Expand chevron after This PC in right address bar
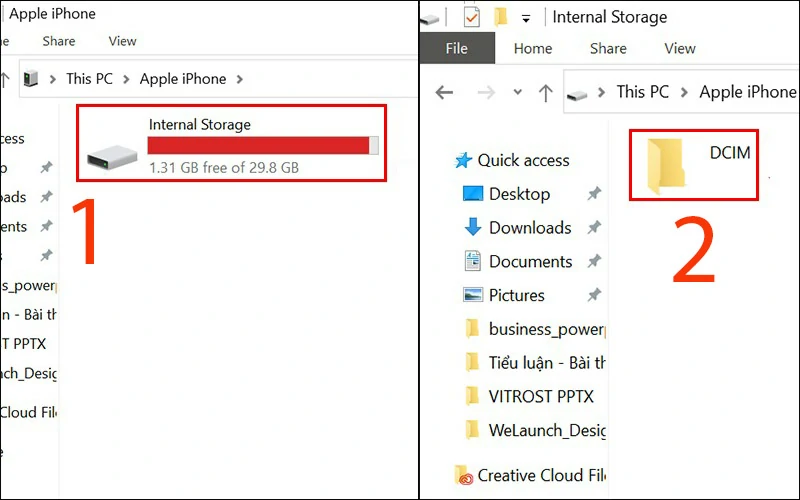The image size is (800, 500). tap(684, 93)
